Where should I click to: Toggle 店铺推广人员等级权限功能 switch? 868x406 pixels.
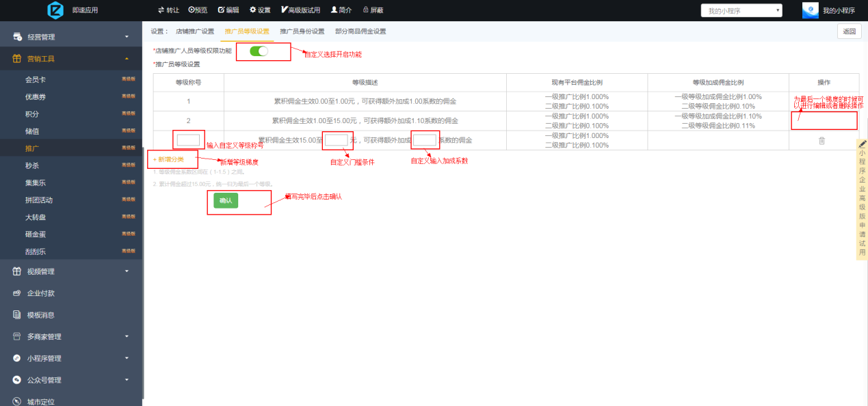259,51
